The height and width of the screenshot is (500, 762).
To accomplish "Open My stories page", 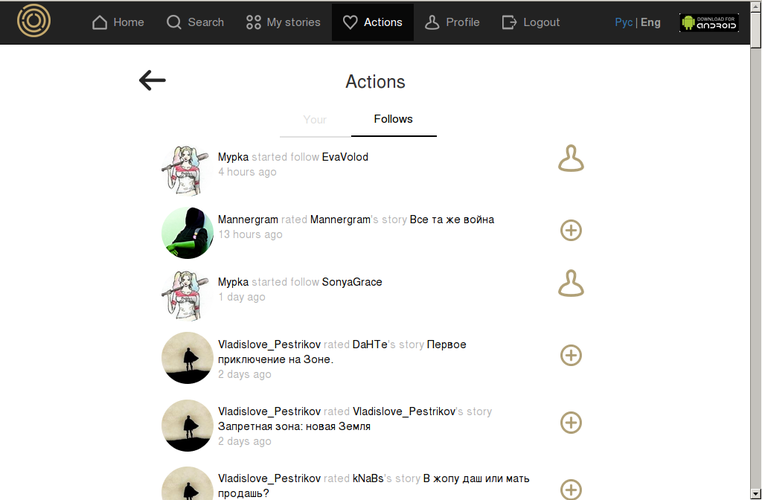I will pyautogui.click(x=283, y=22).
